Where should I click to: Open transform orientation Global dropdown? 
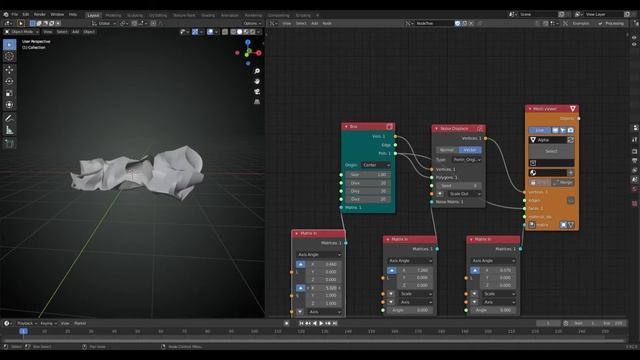click(104, 23)
